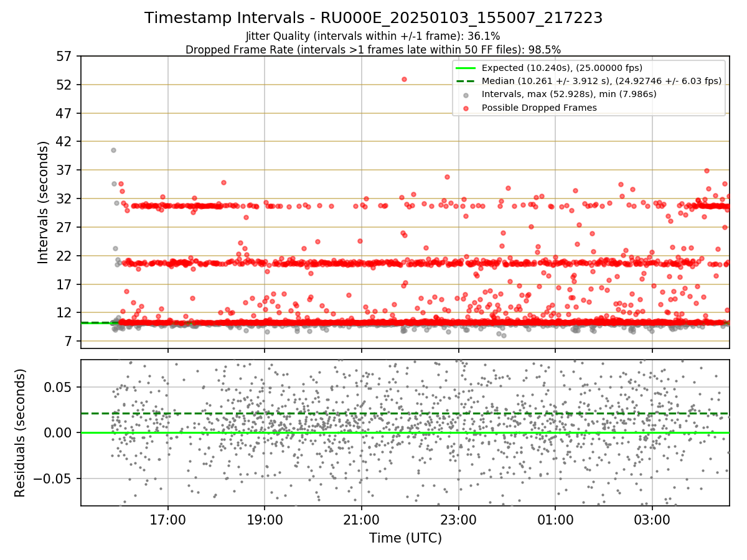Image resolution: width=747 pixels, height=560 pixels.
Task: Select the Median (10.261 +/- 3.912 s) legend entry
Action: pyautogui.click(x=601, y=81)
